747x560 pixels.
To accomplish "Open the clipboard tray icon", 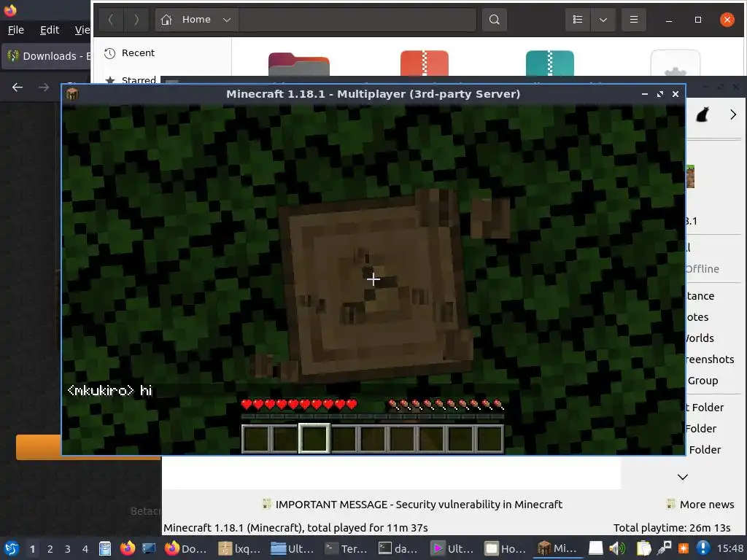I will [x=643, y=548].
